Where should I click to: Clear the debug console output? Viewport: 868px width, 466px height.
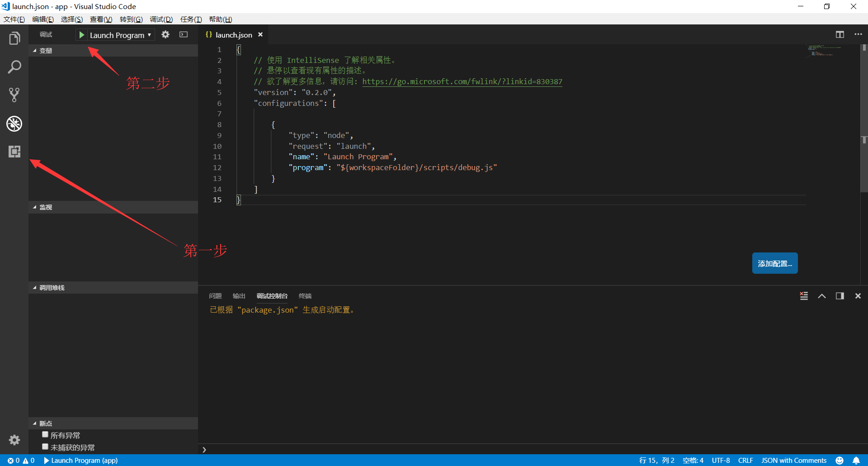point(804,296)
